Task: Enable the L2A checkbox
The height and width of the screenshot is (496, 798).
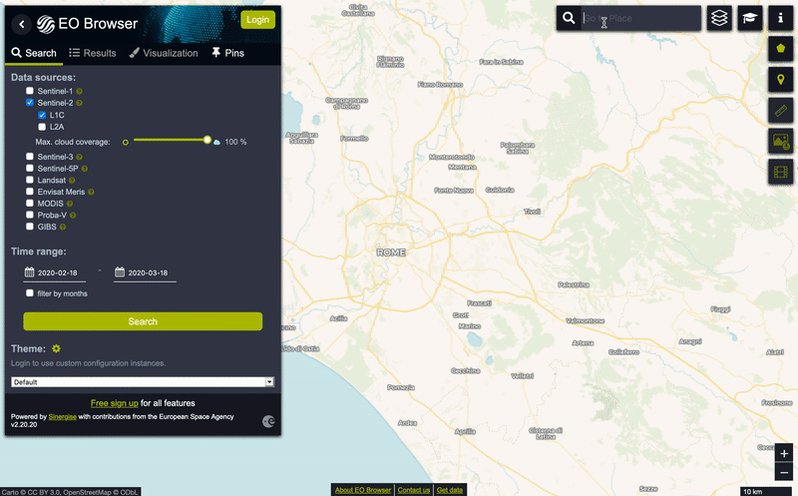Action: pyautogui.click(x=42, y=127)
